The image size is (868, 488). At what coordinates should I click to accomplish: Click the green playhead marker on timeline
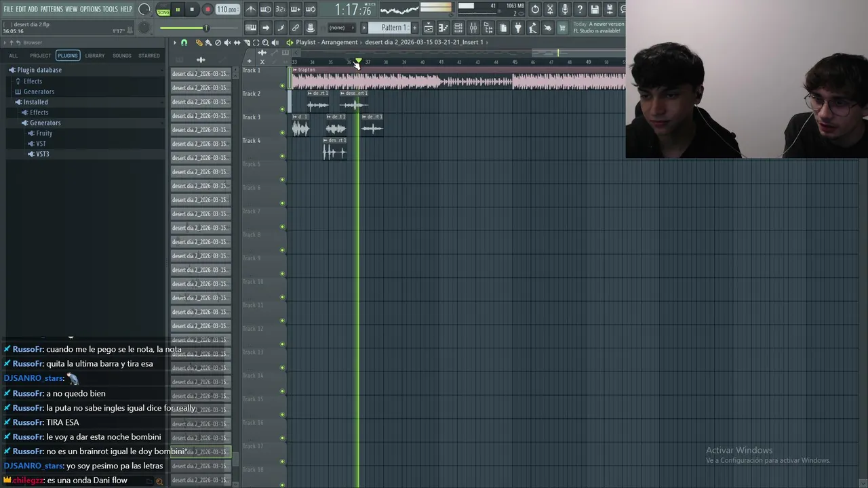click(359, 62)
